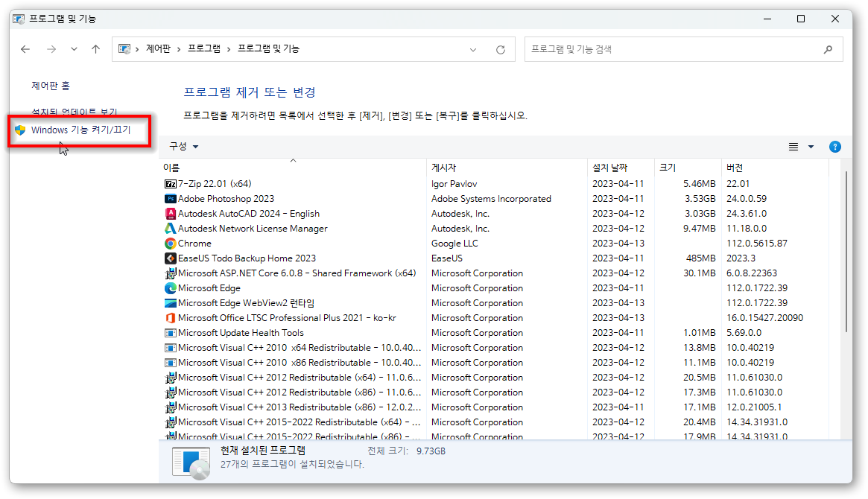
Task: Go back with the left arrow
Action: [x=25, y=49]
